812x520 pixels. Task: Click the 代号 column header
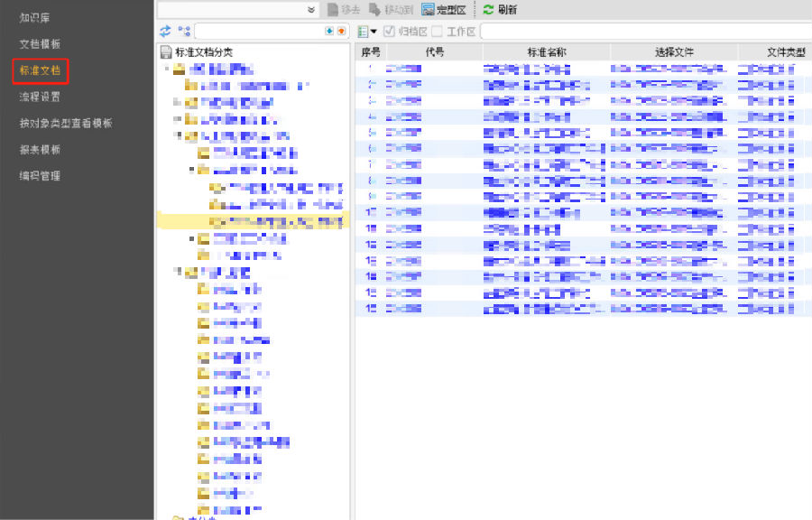coord(434,52)
